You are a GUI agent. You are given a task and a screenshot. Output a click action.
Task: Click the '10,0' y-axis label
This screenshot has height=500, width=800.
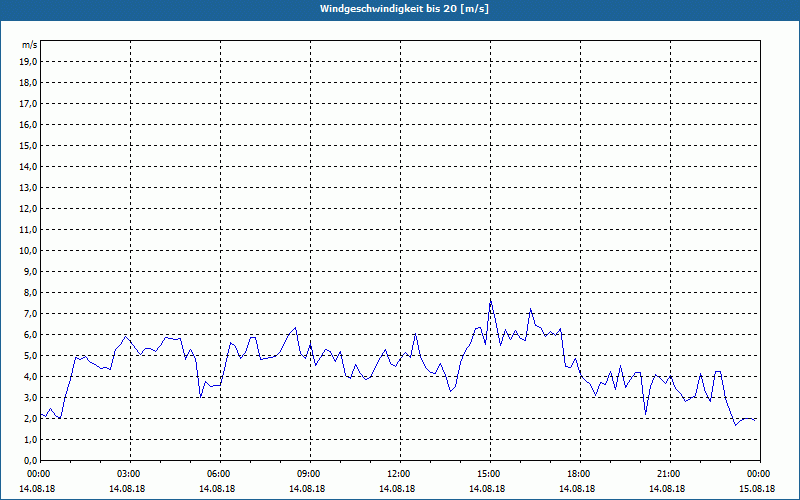(28, 251)
